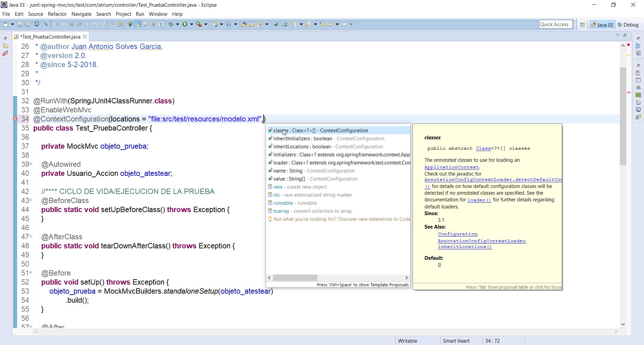Open external web browser icon

[275, 24]
